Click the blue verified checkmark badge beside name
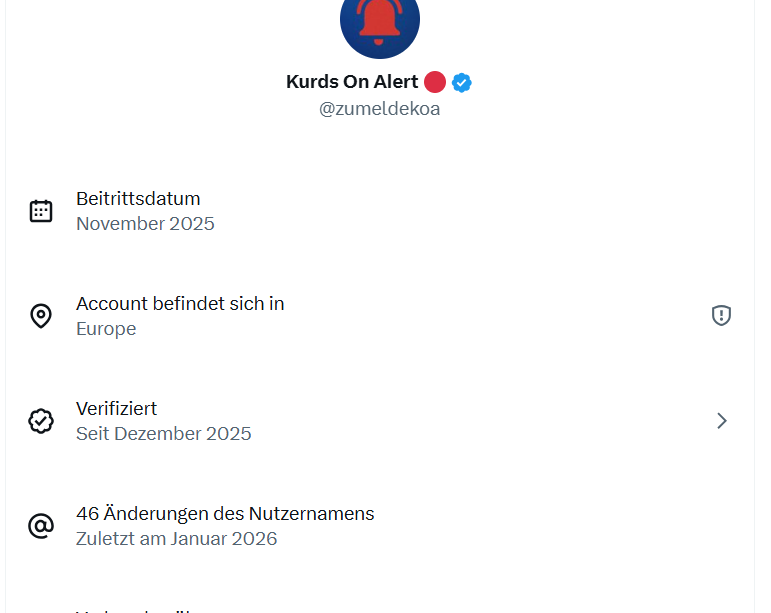771x613 pixels. (x=461, y=82)
